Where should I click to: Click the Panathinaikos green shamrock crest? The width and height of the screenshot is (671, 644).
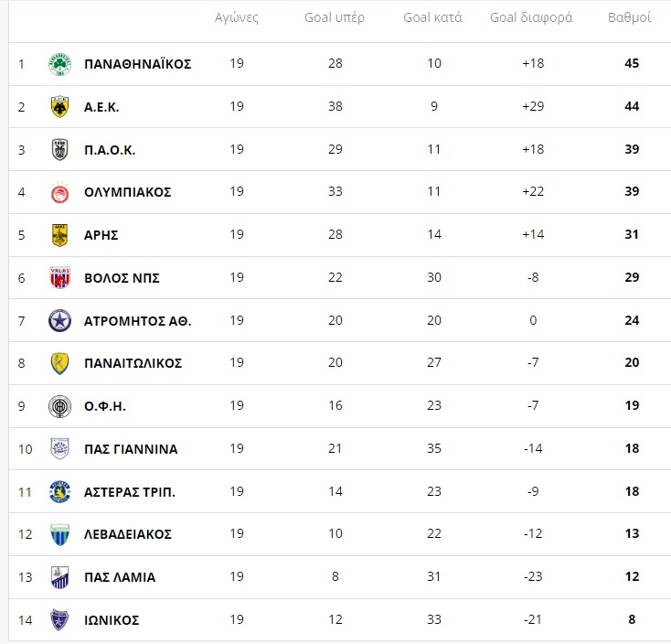point(60,64)
